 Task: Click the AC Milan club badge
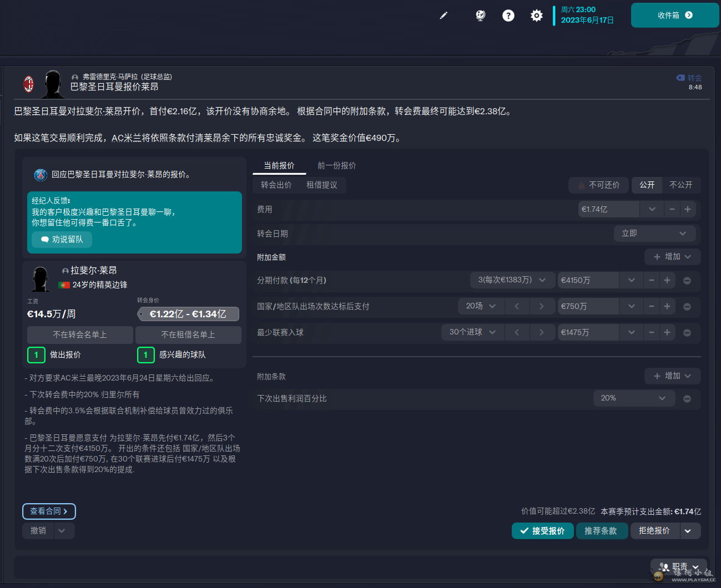click(x=29, y=84)
